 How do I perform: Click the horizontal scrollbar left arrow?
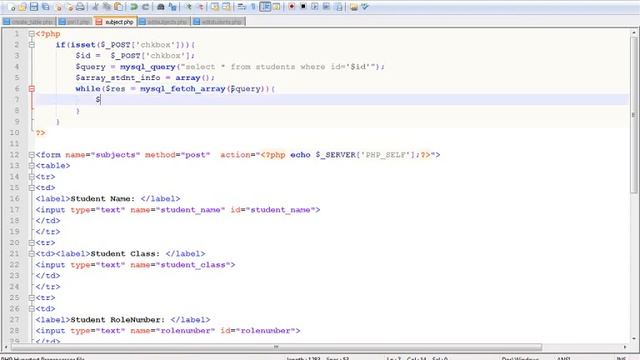point(6,347)
